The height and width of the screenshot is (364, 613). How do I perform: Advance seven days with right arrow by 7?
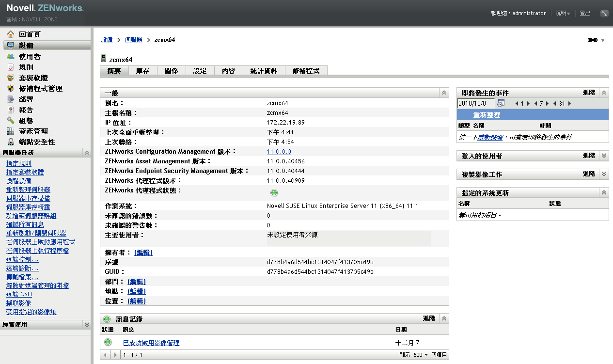pyautogui.click(x=548, y=103)
